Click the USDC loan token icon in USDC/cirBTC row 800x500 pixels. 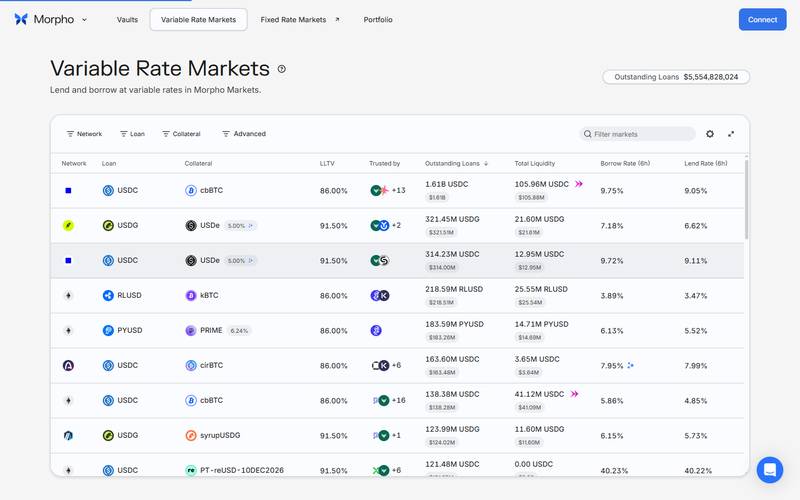[x=108, y=365]
